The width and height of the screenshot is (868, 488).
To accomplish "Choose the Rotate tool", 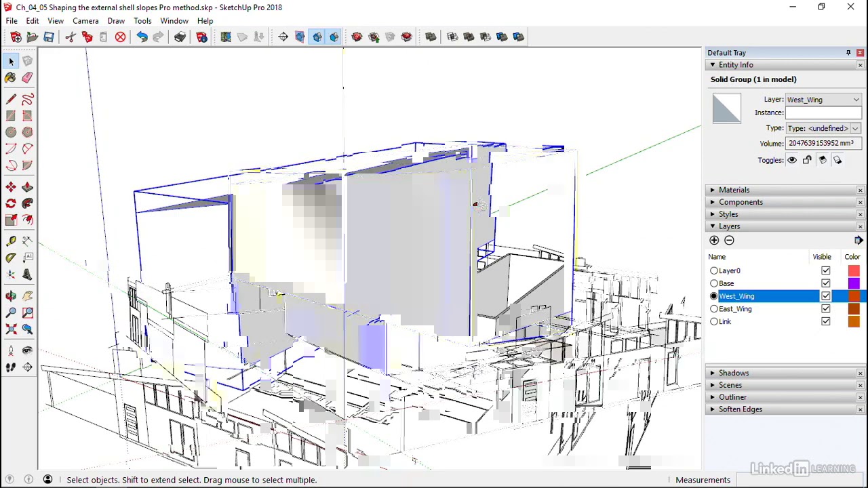I will [11, 203].
